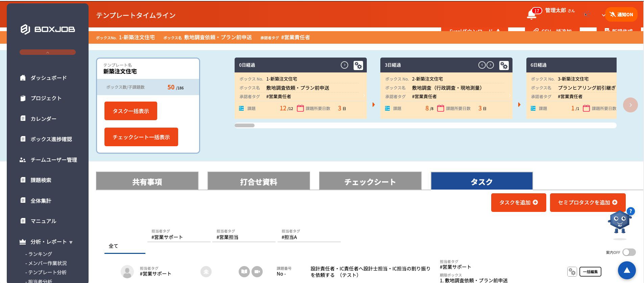Open メンバー作業状況 report link
Screen dimensions: 644x283
tap(47, 263)
